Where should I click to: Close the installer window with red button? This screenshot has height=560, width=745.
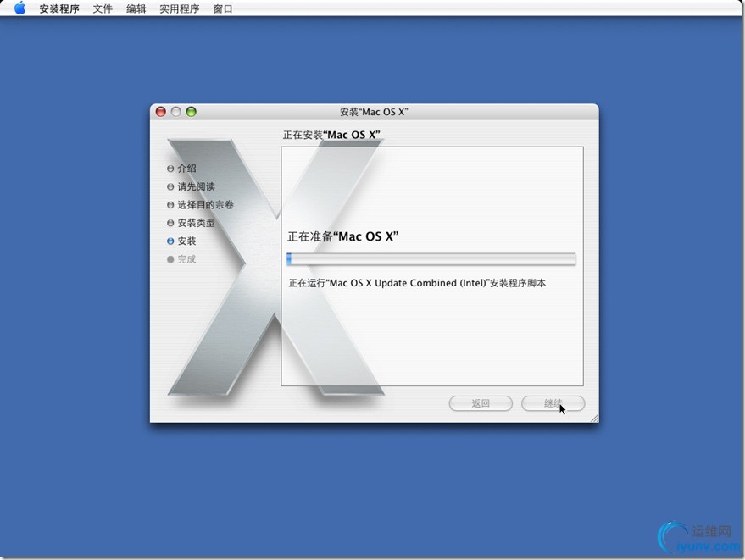coord(160,112)
